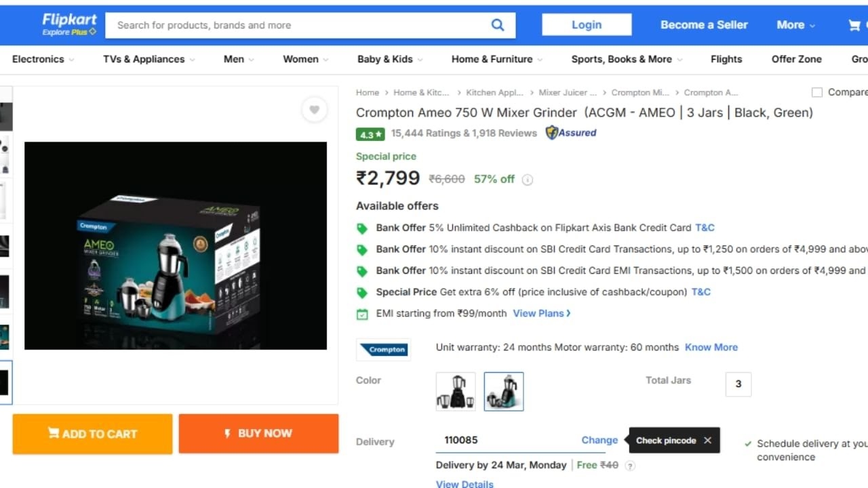Select the black color variant swatch
Screen dimensions: 868x488
(x=456, y=391)
